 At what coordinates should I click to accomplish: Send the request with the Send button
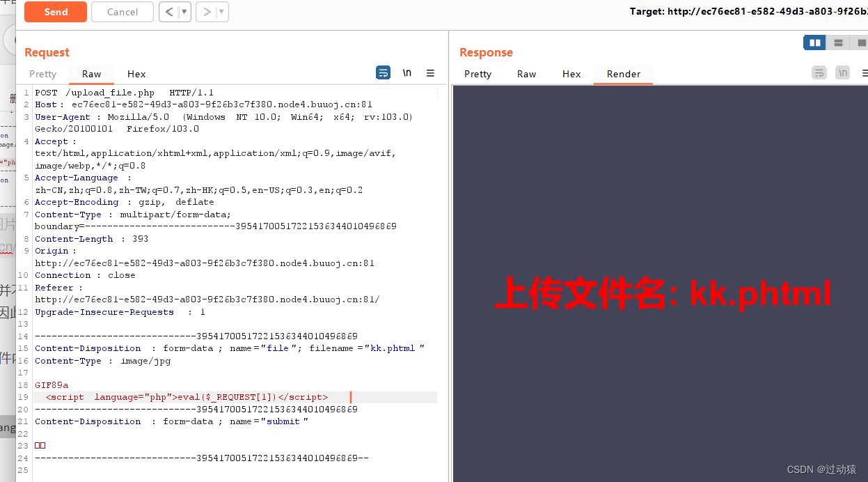pyautogui.click(x=56, y=12)
